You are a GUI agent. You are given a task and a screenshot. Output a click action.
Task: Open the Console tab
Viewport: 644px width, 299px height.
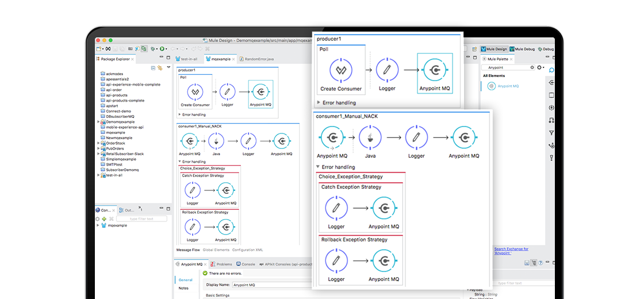click(246, 264)
